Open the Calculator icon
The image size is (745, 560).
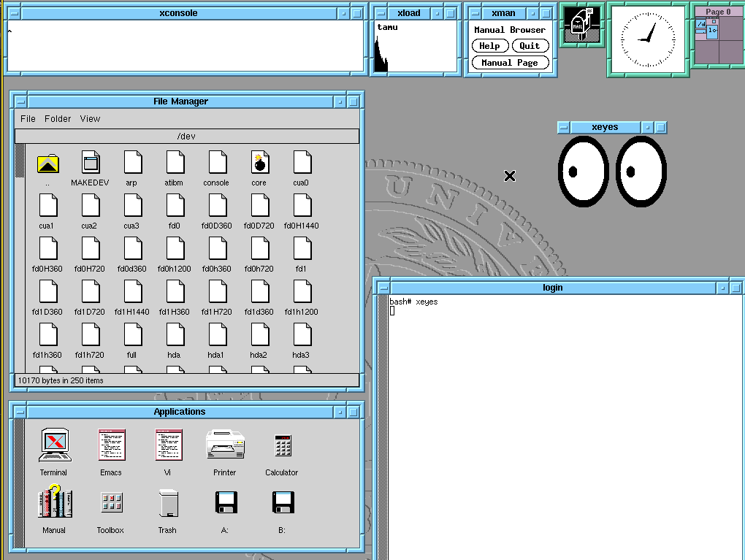click(x=283, y=445)
